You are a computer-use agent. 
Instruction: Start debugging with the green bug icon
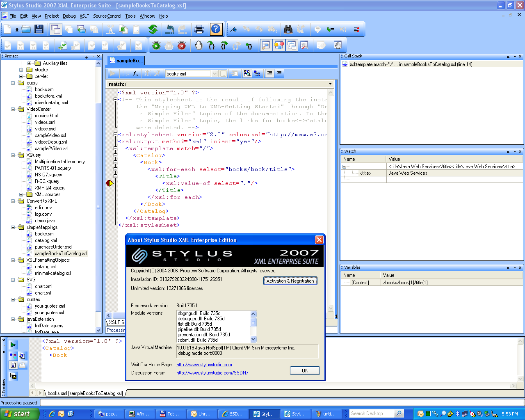click(156, 46)
